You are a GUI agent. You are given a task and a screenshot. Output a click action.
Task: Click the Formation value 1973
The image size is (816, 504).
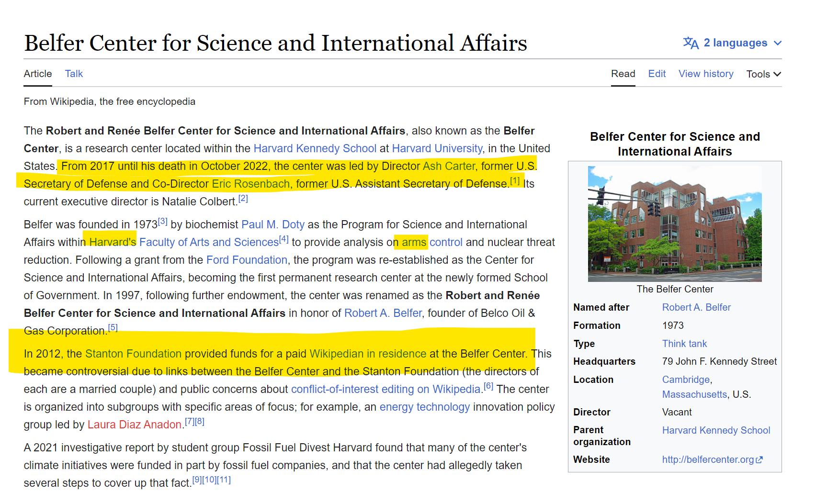[x=673, y=325]
